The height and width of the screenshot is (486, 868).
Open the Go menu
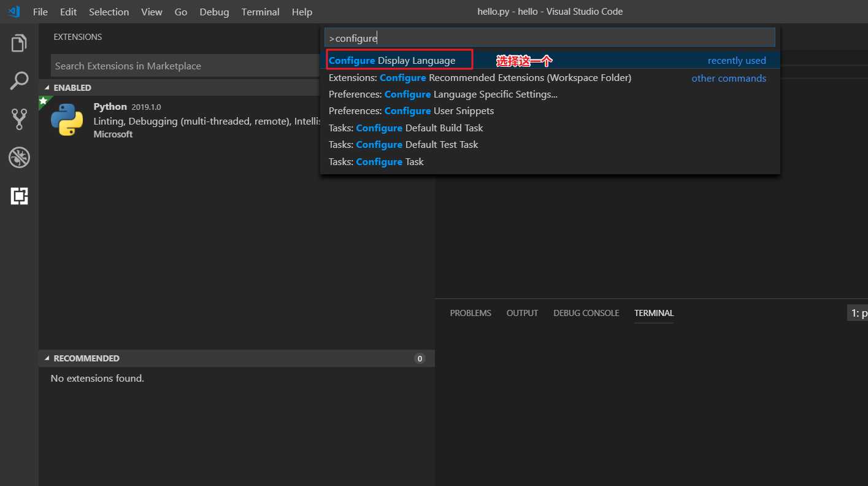(181, 12)
